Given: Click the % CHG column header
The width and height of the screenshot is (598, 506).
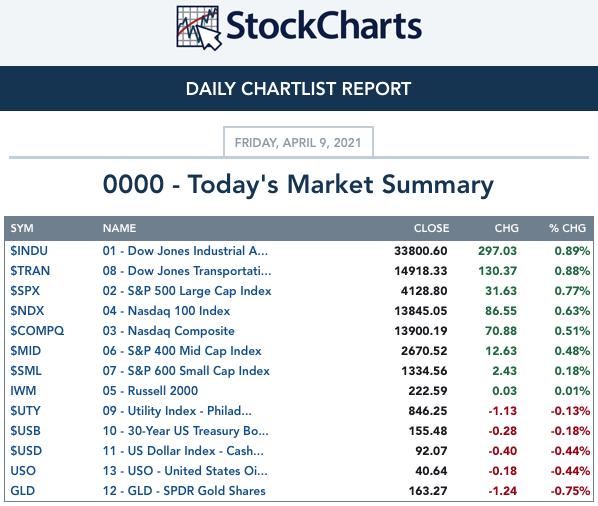Looking at the screenshot, I should pyautogui.click(x=567, y=228).
